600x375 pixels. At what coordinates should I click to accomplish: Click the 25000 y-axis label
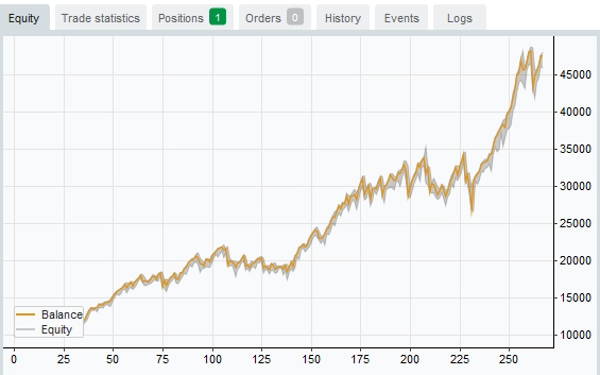pos(575,223)
